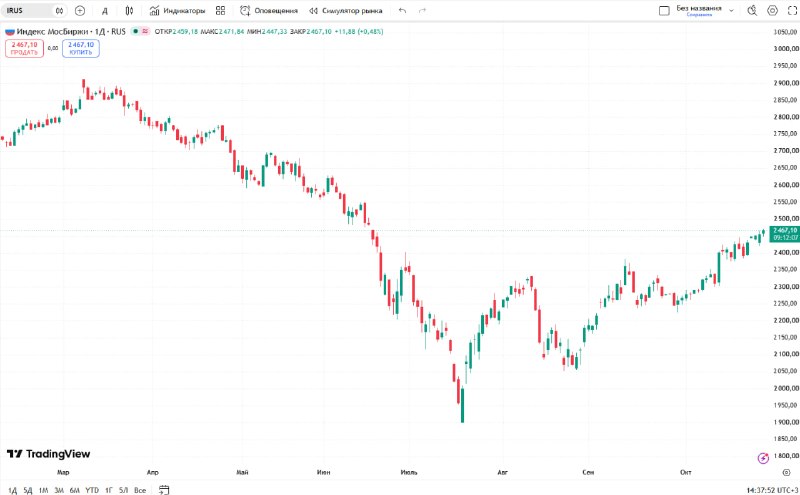The image size is (800, 495).
Task: Click the Окт label on time axis
Action: click(x=686, y=472)
